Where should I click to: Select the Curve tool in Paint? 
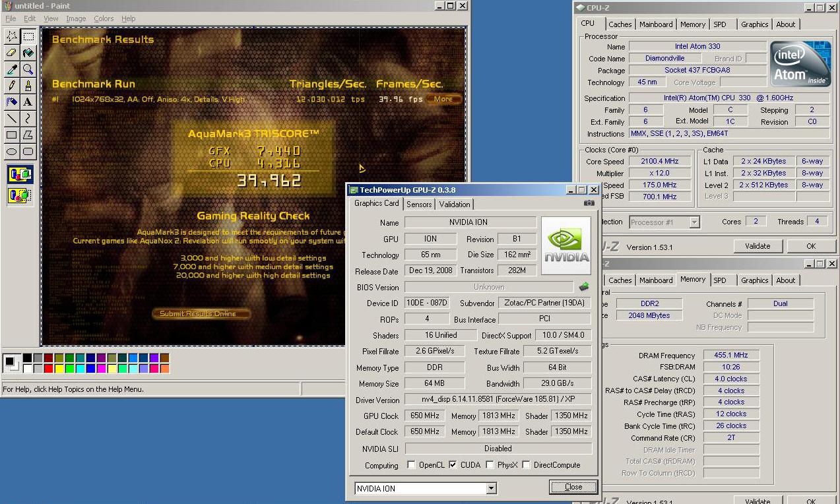click(28, 119)
